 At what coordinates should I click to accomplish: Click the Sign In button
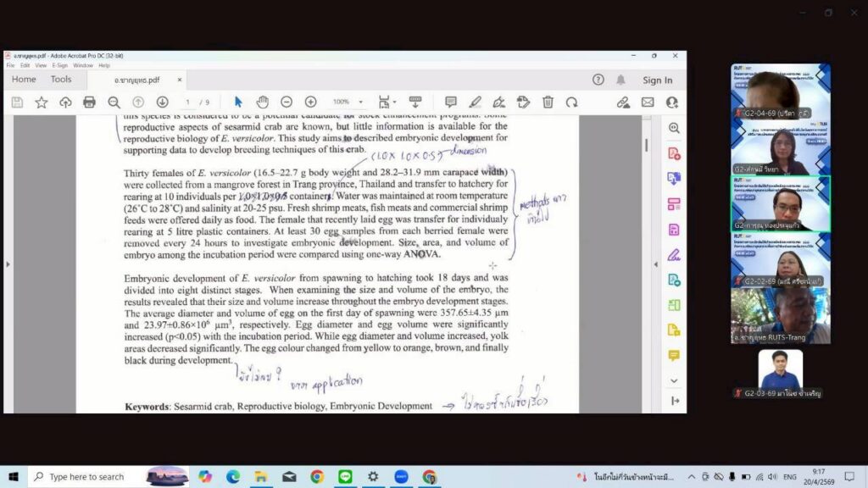pos(657,80)
